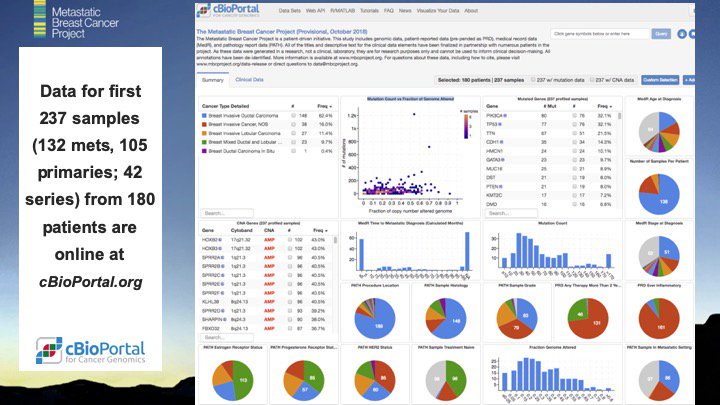This screenshot has height=405, width=720.
Task: Click the Metastatic Breast Cancer Project logo
Action: (x=76, y=20)
